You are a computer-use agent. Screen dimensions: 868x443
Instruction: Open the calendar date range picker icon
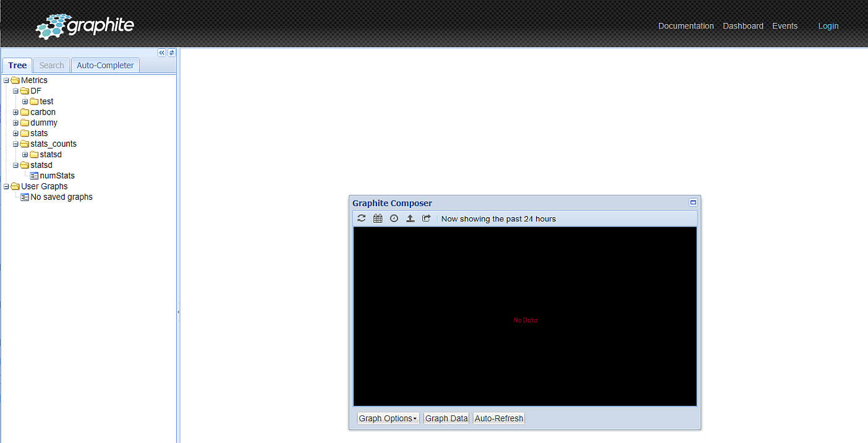[x=378, y=218]
